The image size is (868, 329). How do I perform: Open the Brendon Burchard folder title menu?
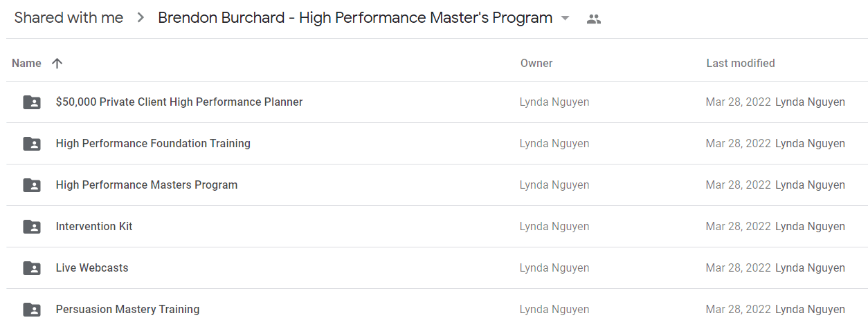click(x=355, y=18)
